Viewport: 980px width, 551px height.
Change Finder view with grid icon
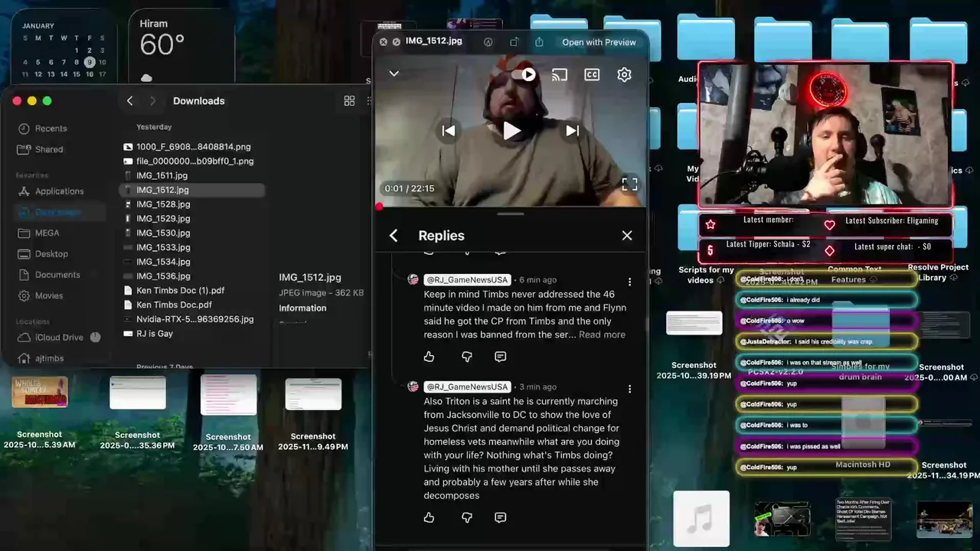tap(349, 101)
